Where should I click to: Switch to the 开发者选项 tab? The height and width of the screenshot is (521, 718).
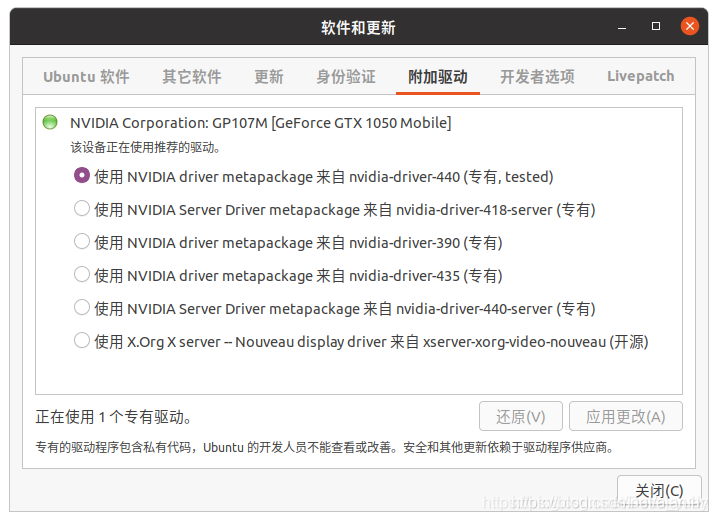click(537, 76)
